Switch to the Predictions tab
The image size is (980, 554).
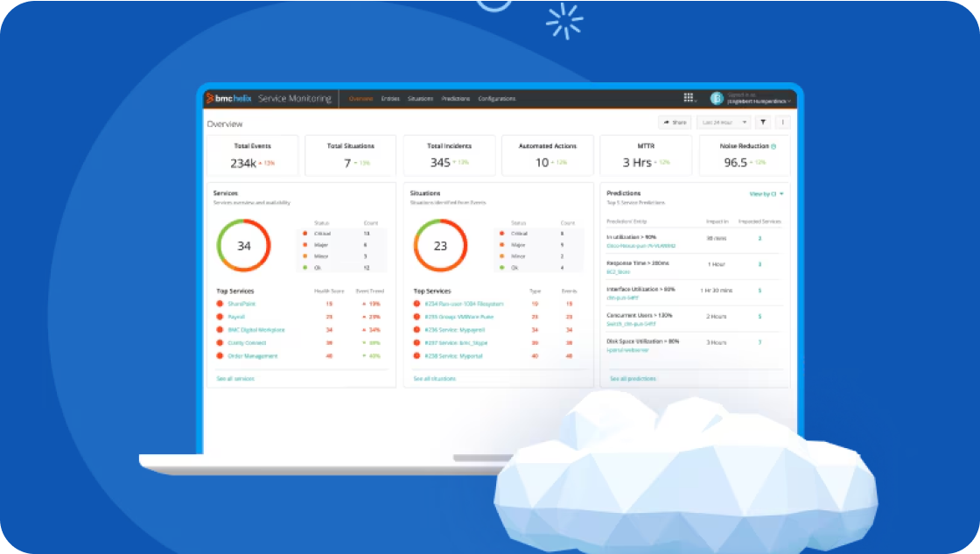[x=456, y=99]
